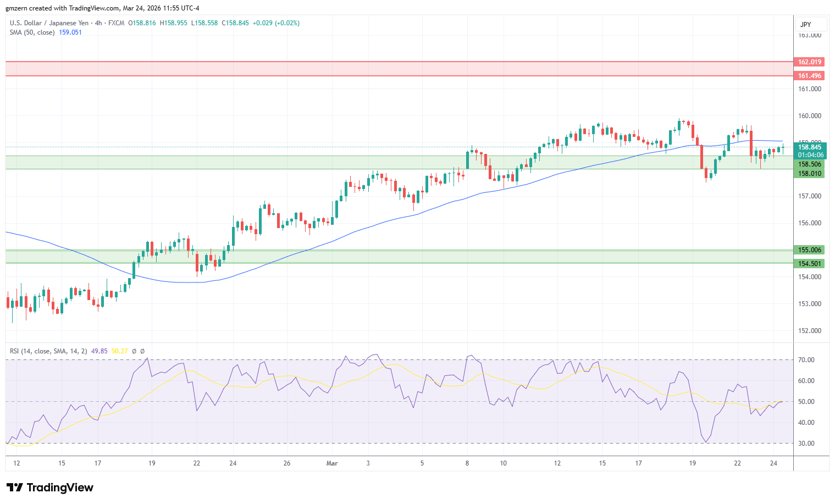This screenshot has height=504, width=835.
Task: Click the 157.000 price axis label
Action: [x=810, y=196]
